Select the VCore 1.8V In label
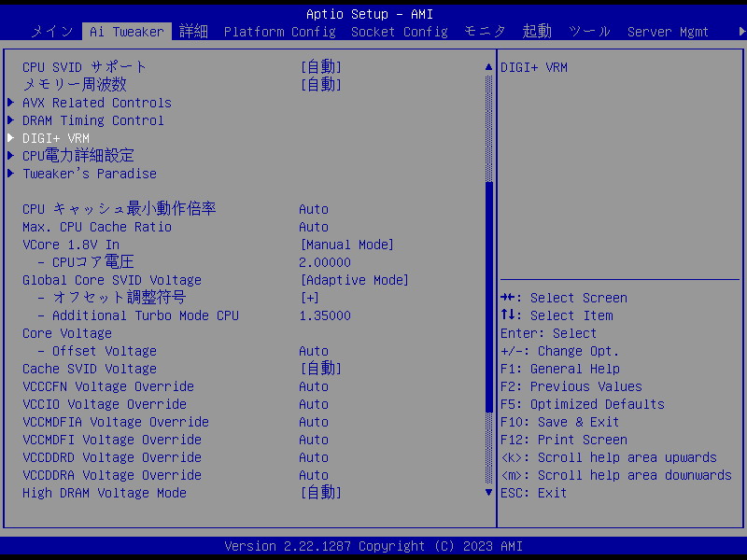747x560 pixels. coord(71,245)
